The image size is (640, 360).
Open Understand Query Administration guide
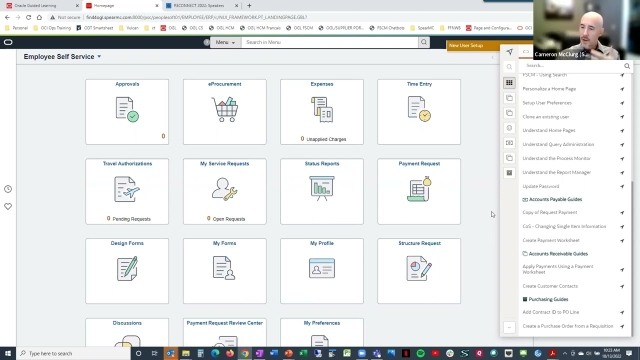pos(558,144)
